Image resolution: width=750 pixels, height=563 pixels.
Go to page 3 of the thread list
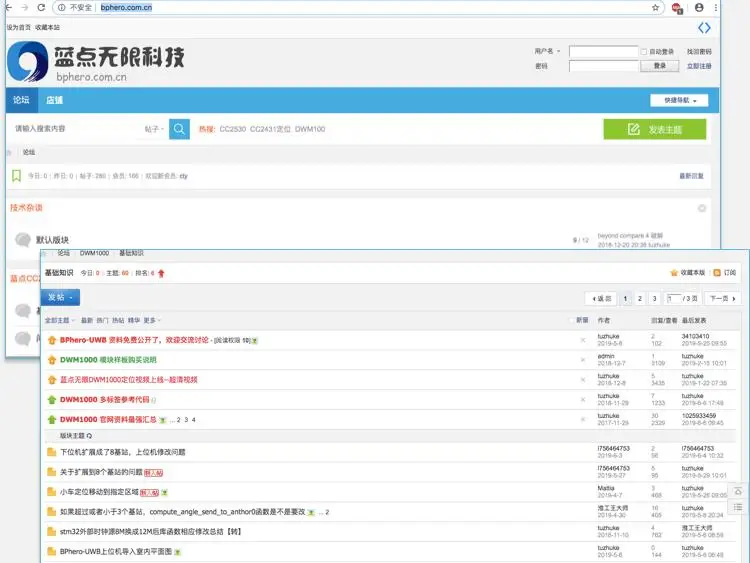tap(654, 298)
